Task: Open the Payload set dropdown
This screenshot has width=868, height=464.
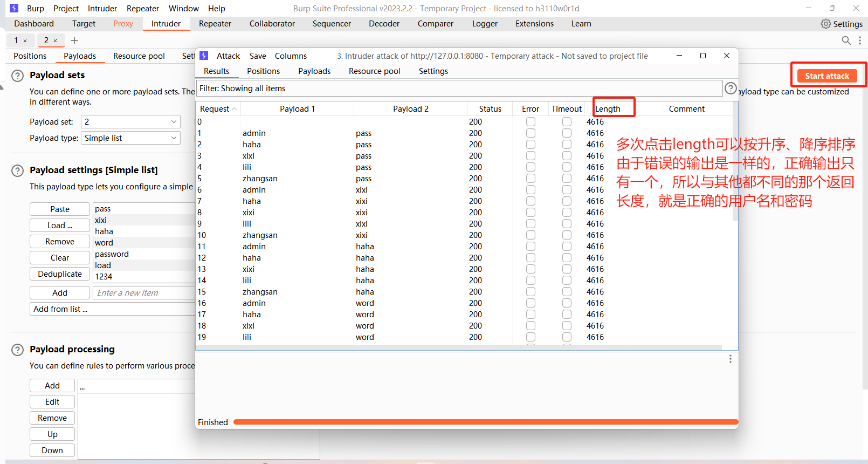Action: 130,122
